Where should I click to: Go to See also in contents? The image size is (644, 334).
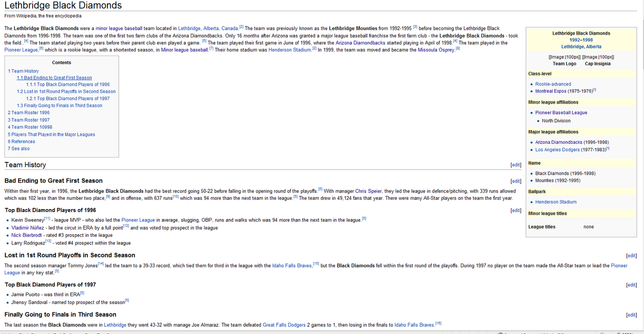click(19, 149)
